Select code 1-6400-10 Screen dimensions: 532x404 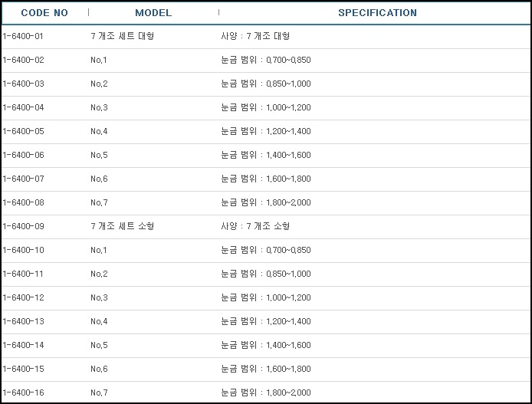24,250
